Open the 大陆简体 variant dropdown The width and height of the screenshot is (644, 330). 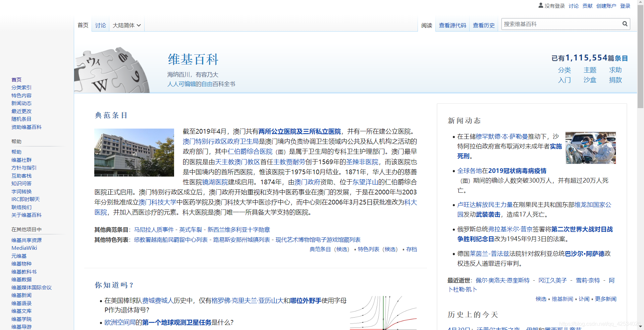[x=127, y=25]
